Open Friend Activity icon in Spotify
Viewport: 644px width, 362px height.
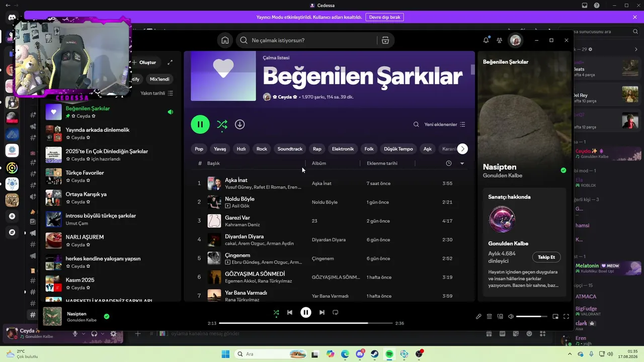pos(499,40)
